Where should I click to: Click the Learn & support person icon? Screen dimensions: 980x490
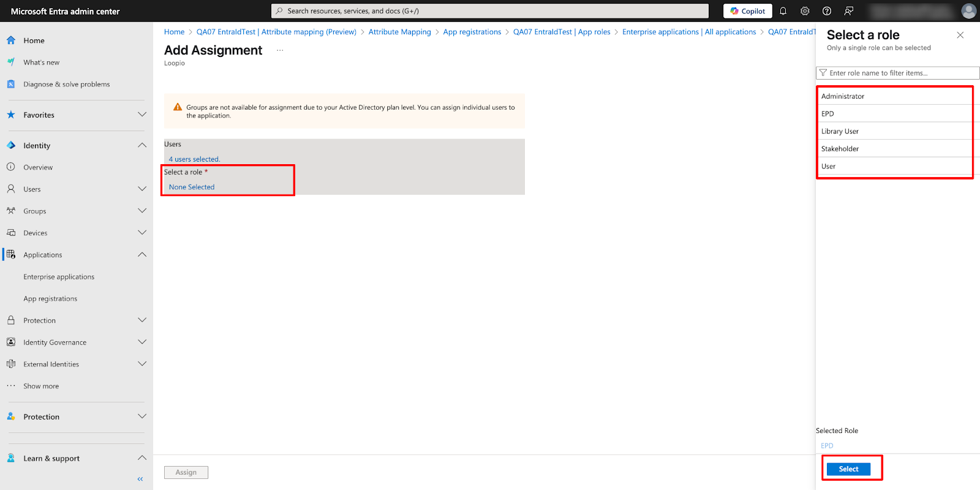pos(11,458)
